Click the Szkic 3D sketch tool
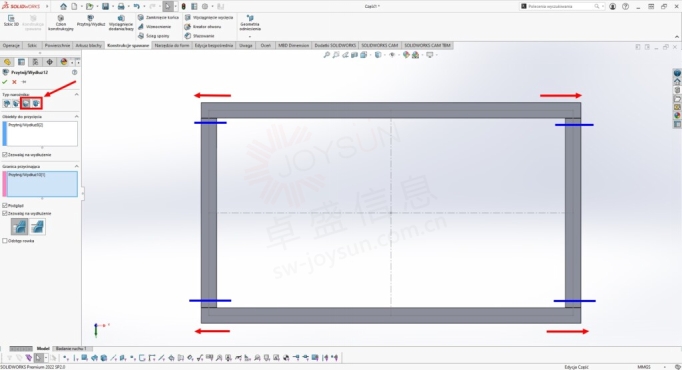This screenshot has width=682, height=370. click(x=11, y=20)
